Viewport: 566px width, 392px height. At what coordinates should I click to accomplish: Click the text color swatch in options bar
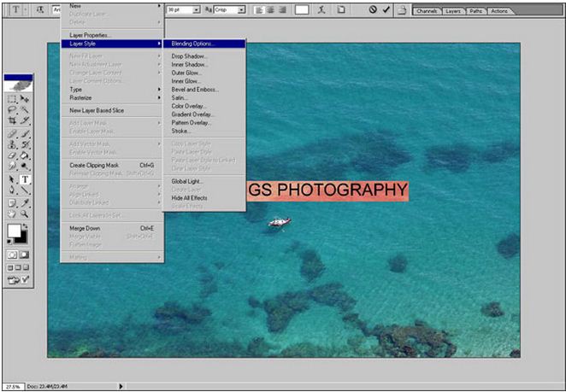[301, 9]
